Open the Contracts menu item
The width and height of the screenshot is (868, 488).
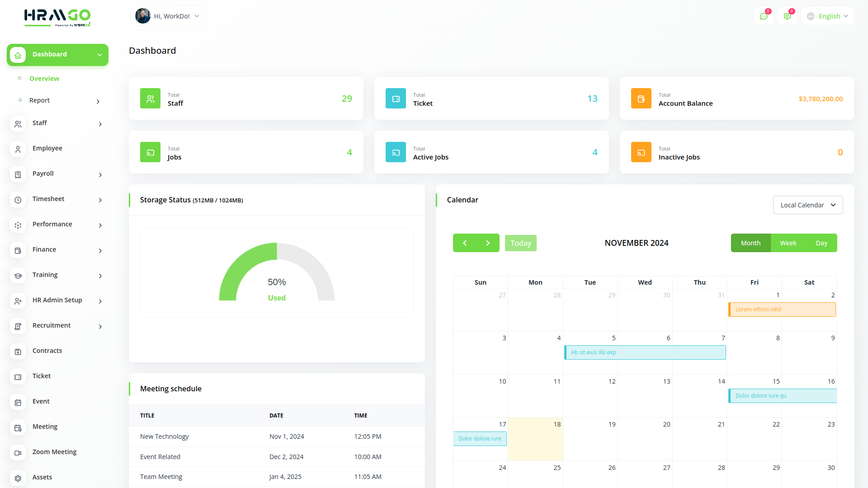[47, 351]
